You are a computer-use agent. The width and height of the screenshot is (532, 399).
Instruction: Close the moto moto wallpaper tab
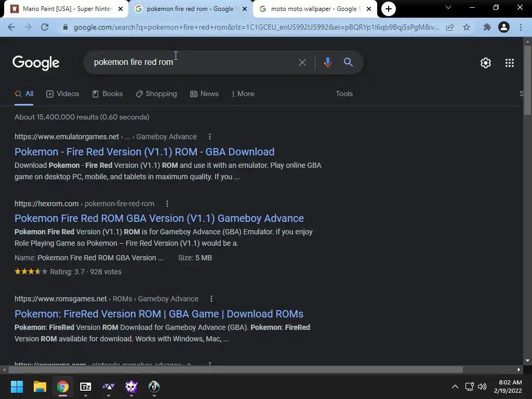[x=369, y=9]
